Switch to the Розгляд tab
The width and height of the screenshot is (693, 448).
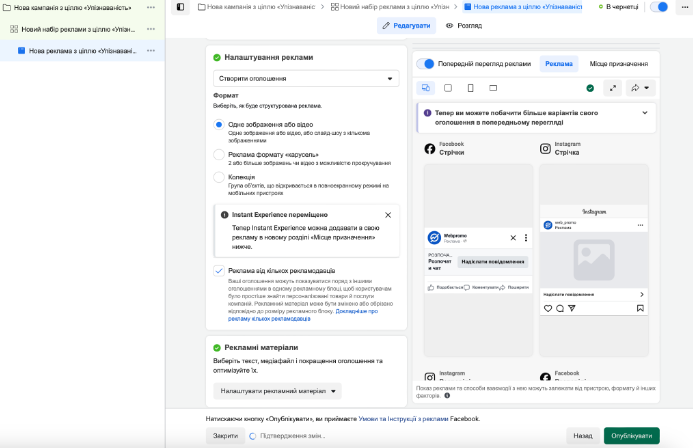point(463,25)
